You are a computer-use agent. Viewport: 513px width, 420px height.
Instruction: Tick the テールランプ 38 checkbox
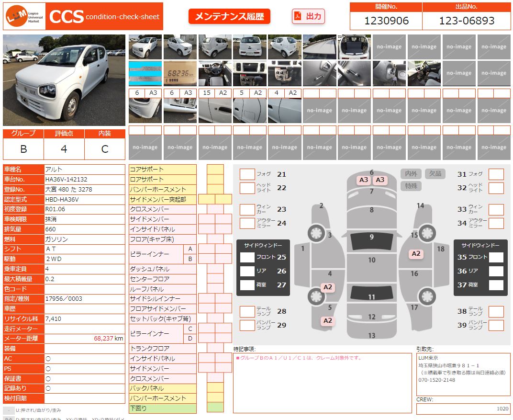[496, 311]
